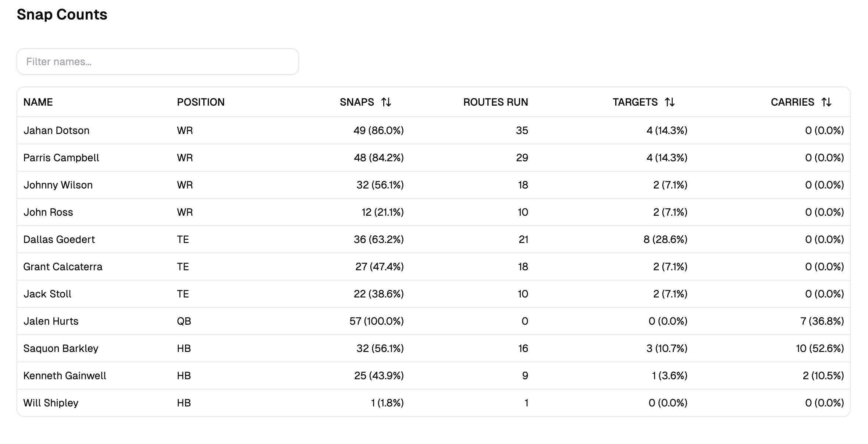Viewport: 868px width, 444px height.
Task: Click the 25 (43.9%) snaps value
Action: tap(379, 376)
